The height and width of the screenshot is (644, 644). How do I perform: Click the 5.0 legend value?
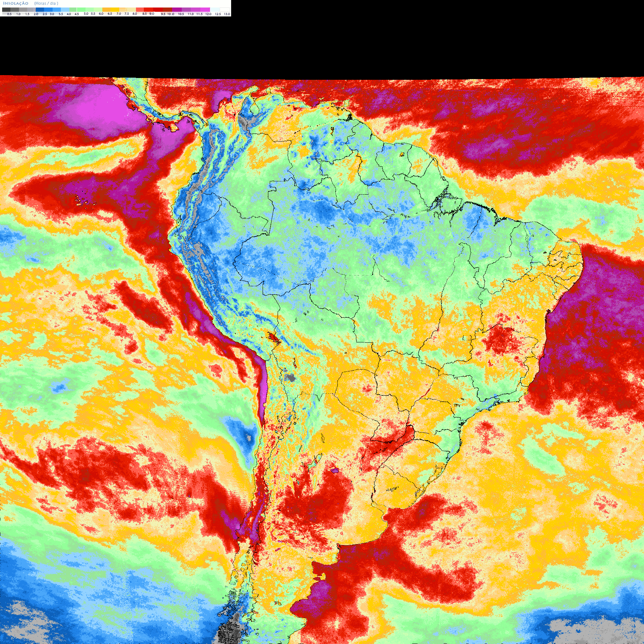point(86,14)
